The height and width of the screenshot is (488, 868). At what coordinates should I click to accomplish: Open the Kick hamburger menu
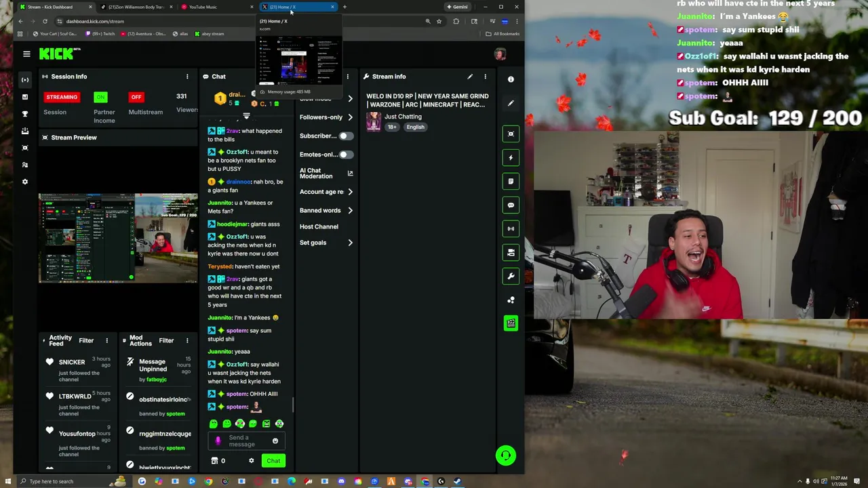tap(26, 54)
